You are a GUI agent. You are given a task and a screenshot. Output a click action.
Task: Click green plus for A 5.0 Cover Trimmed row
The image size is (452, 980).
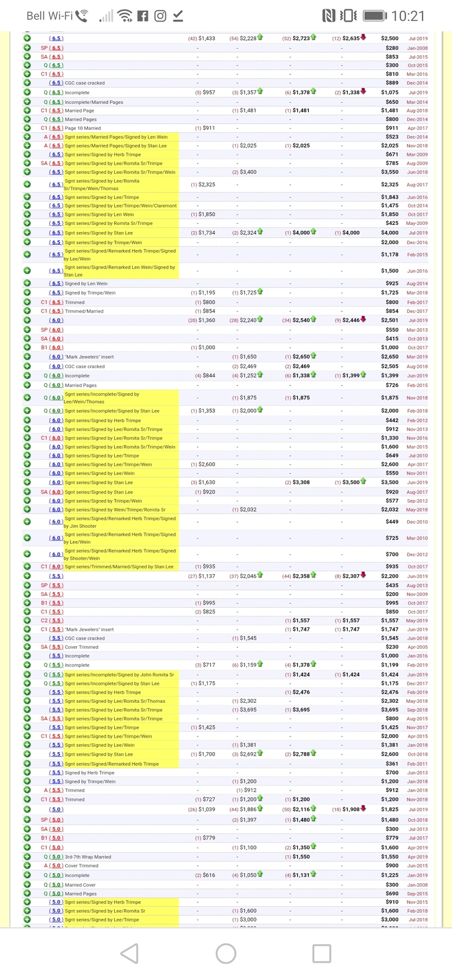click(x=27, y=865)
